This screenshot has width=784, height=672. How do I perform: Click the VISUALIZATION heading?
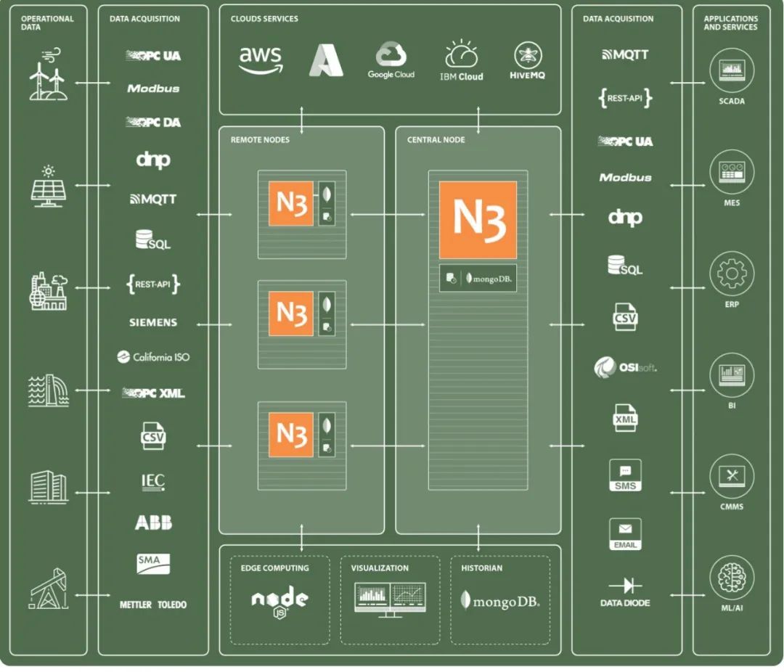380,568
